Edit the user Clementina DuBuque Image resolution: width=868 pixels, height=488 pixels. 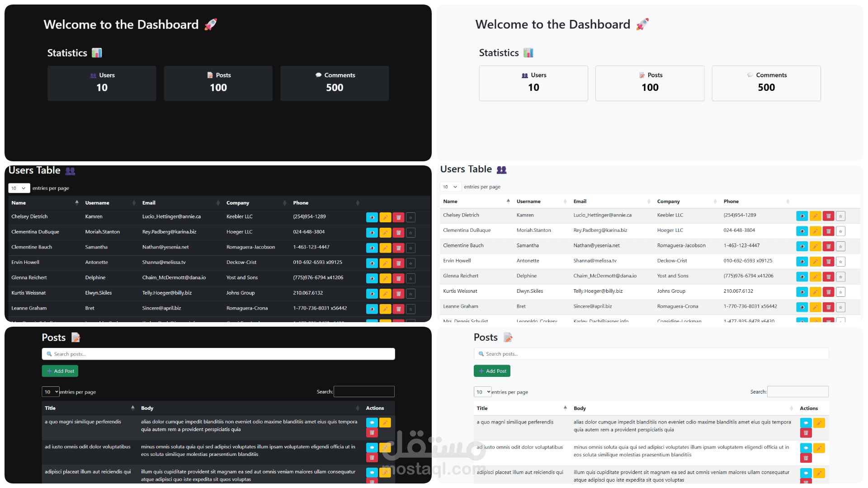click(385, 232)
